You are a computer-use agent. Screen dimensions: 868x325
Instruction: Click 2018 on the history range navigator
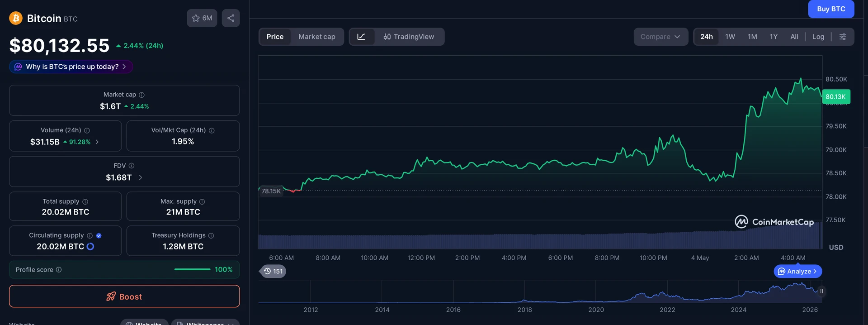point(525,310)
